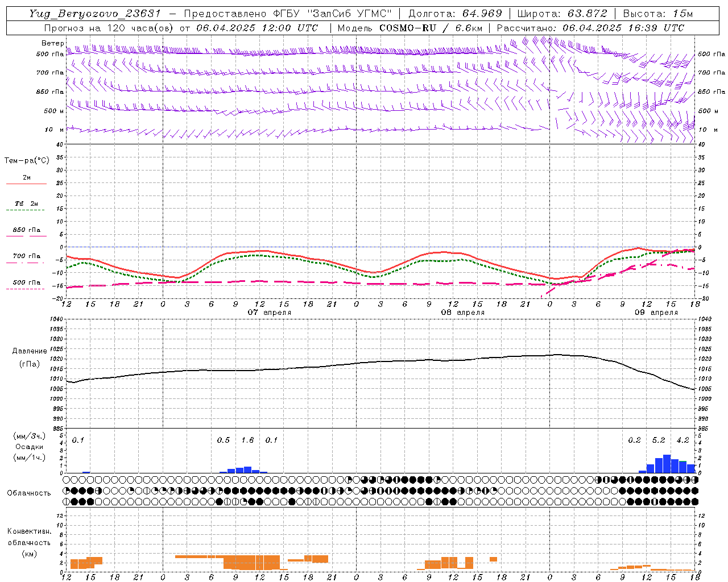Click the 500 гПа dashed legend line under Тем-ра

point(25,289)
